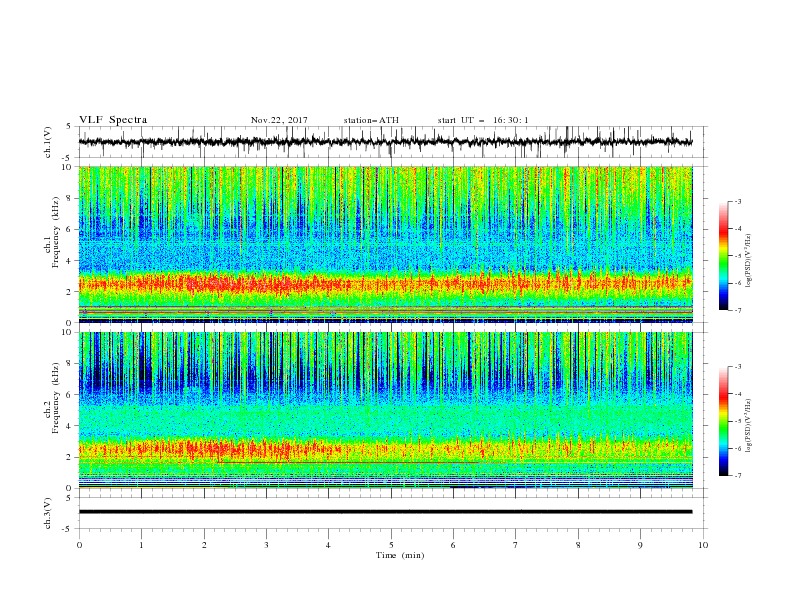
Task: Click the "10" tick on time axis
Action: [703, 545]
